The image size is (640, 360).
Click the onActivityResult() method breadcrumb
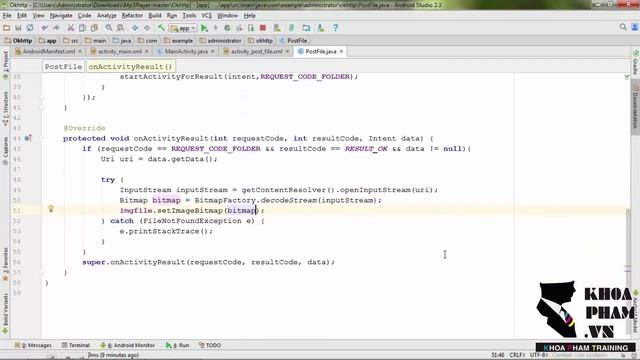[x=130, y=67]
